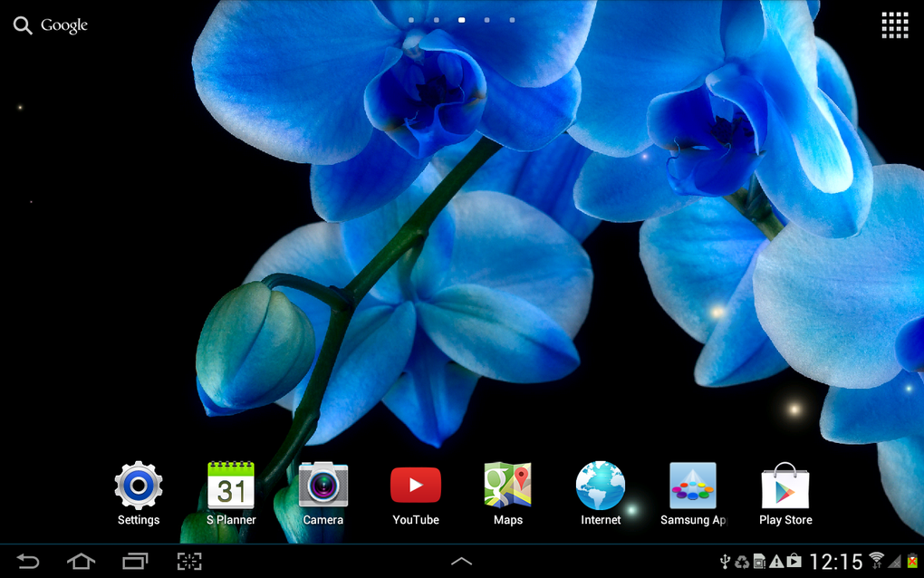
Task: Select the third home screen dot
Action: pyautogui.click(x=461, y=19)
